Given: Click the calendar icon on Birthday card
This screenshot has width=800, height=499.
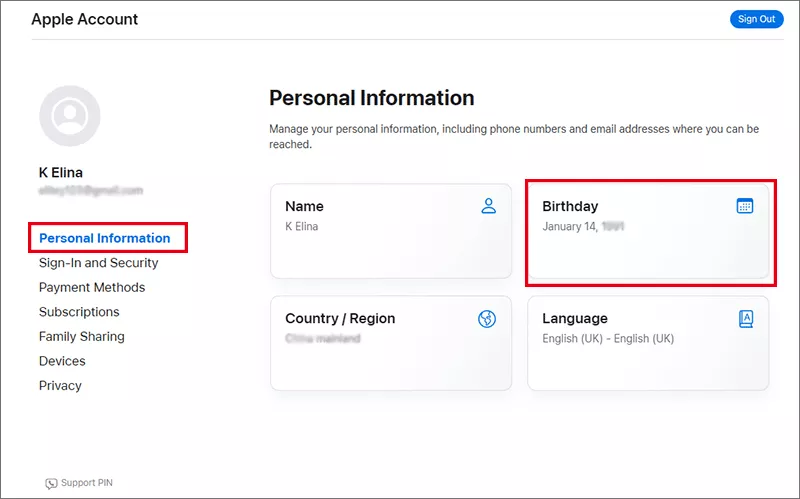Looking at the screenshot, I should [x=744, y=206].
